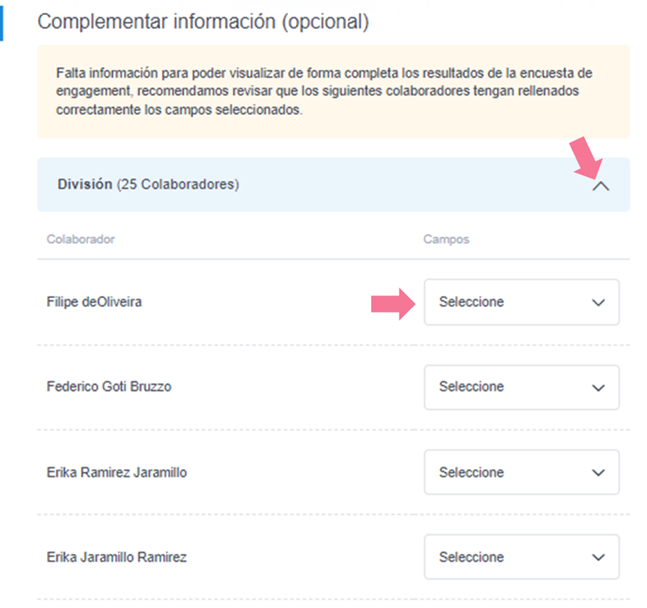Click the name Erika Ramirez Jaramillo
This screenshot has width=647, height=608.
117,472
